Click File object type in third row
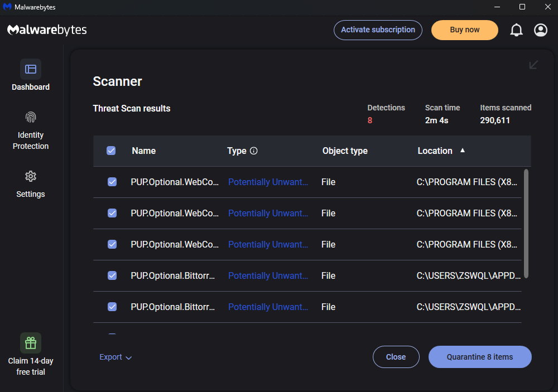 [328, 244]
